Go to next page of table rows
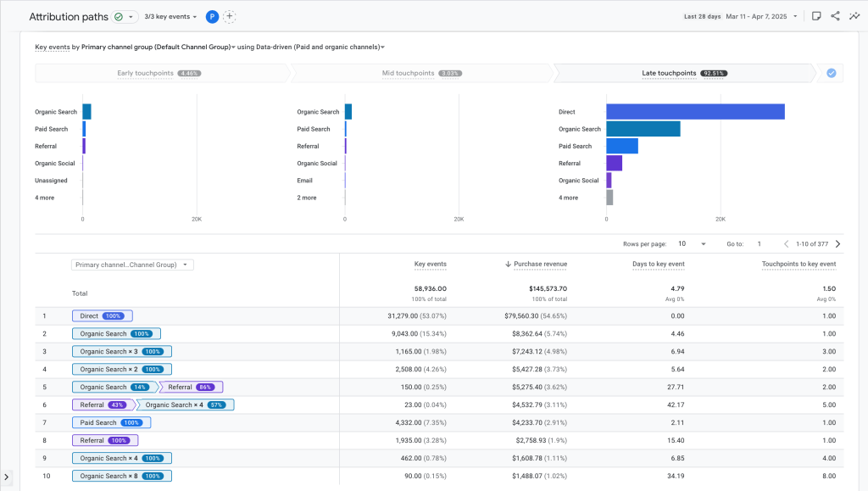Screen dimensions: 868x491 [x=837, y=244]
